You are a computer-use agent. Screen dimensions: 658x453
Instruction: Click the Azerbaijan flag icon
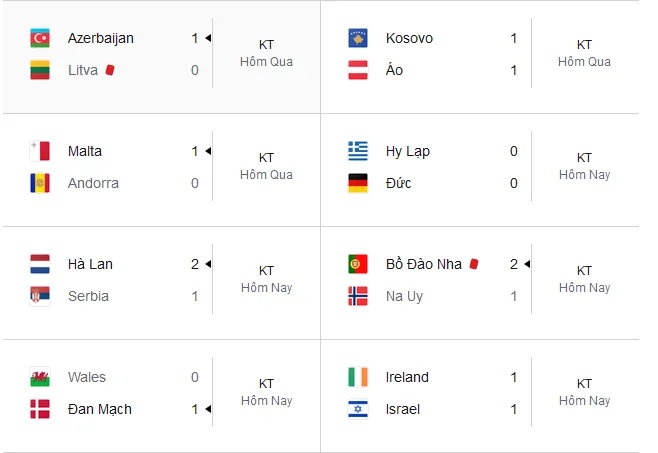(x=40, y=38)
